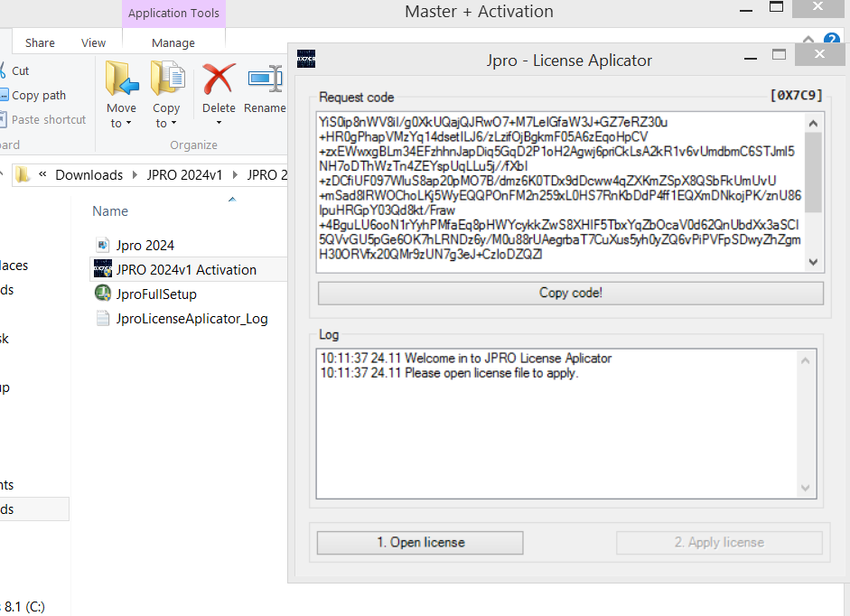Select the JPRO 2024v1 Activation file icon
This screenshot has height=616, width=850.
(x=102, y=269)
